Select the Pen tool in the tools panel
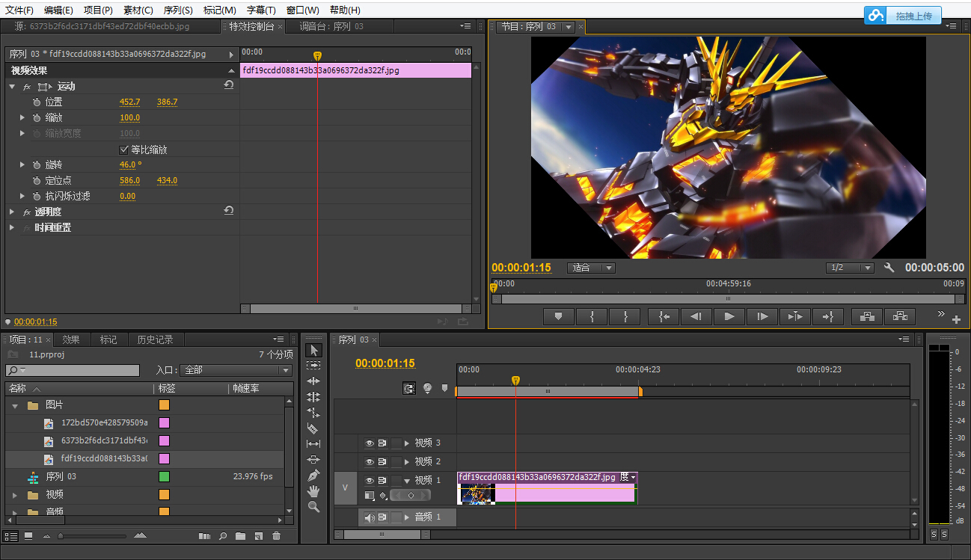Image resolution: width=971 pixels, height=560 pixels. 313,476
